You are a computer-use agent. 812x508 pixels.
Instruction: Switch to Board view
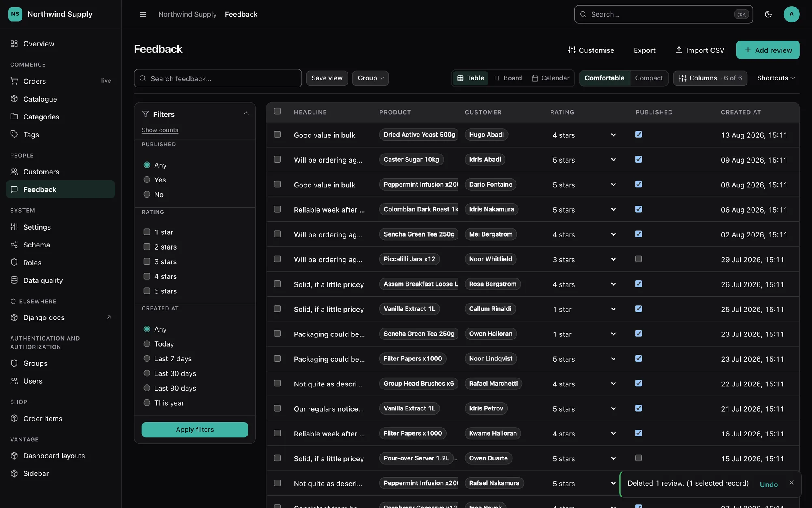click(508, 78)
